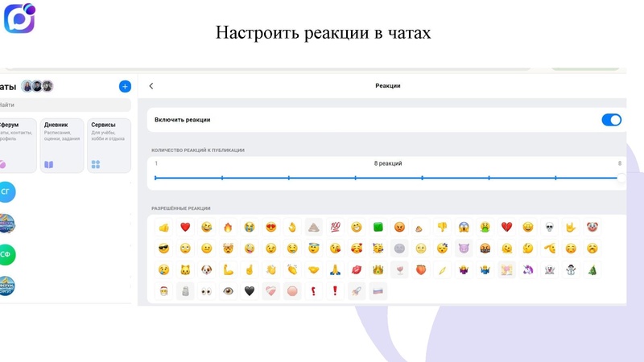Toggle the lips kiss mark reaction
644x362 pixels.
(357, 269)
